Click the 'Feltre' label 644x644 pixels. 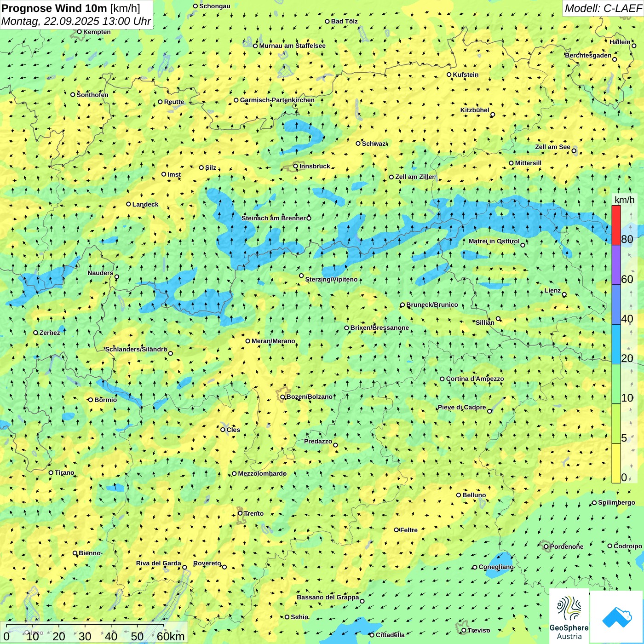(x=408, y=530)
